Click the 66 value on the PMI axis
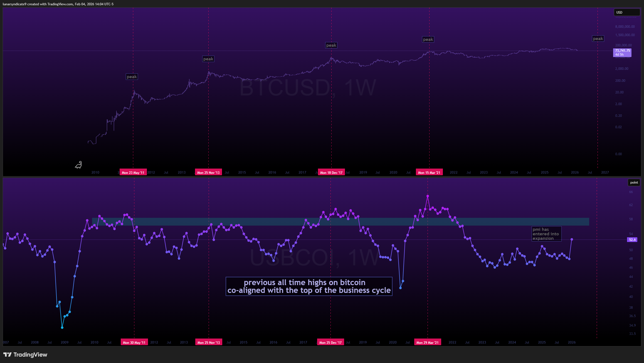 click(x=631, y=192)
